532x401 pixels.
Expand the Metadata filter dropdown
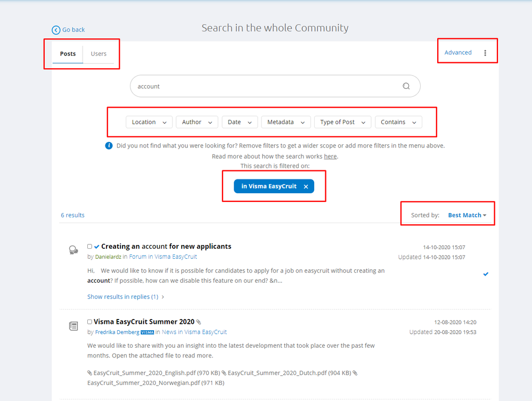coord(285,122)
